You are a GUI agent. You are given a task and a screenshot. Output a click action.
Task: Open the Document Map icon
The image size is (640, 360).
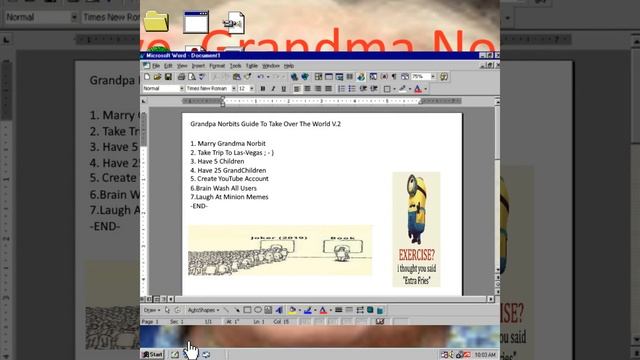point(373,77)
